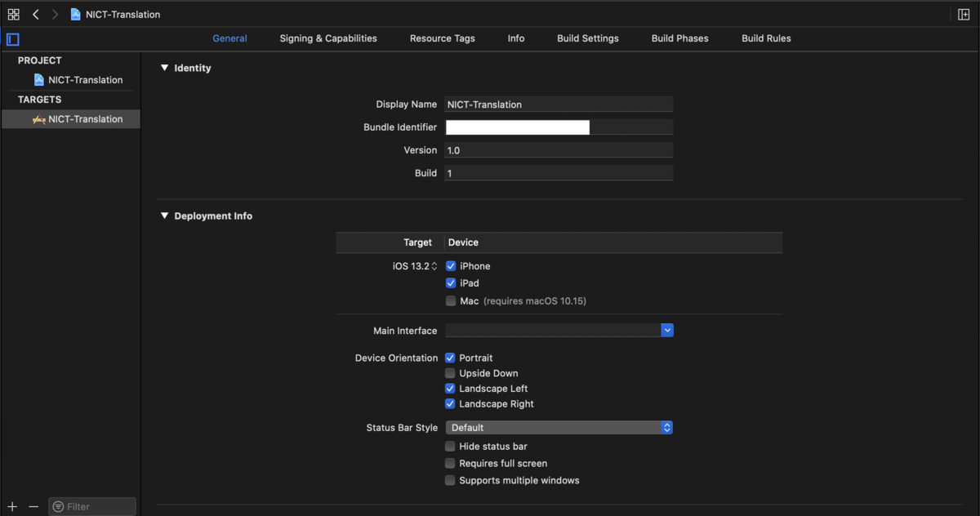
Task: Select NICT-Translation under TARGETS
Action: [x=71, y=119]
